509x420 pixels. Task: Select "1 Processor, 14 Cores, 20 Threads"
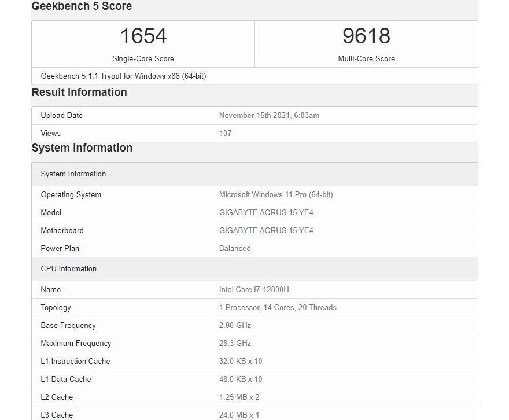tap(278, 307)
